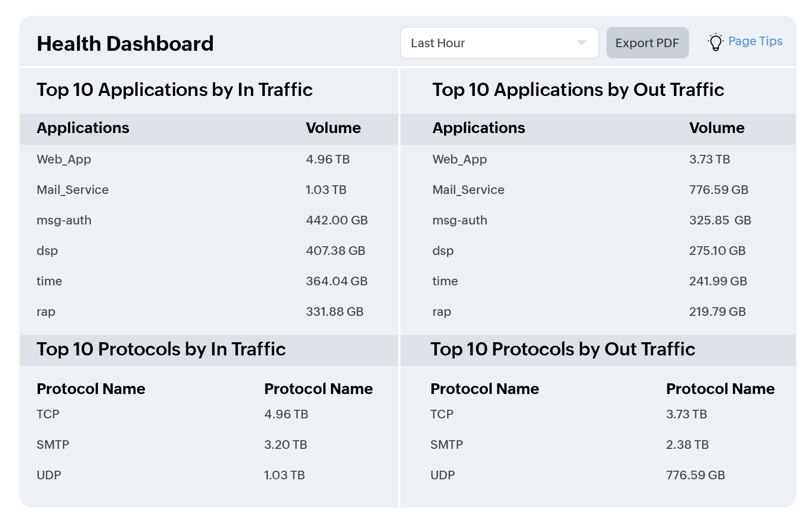Click the Top 10 Protocols by In Traffic heading
Viewport: 812px width, 525px height.
(161, 349)
